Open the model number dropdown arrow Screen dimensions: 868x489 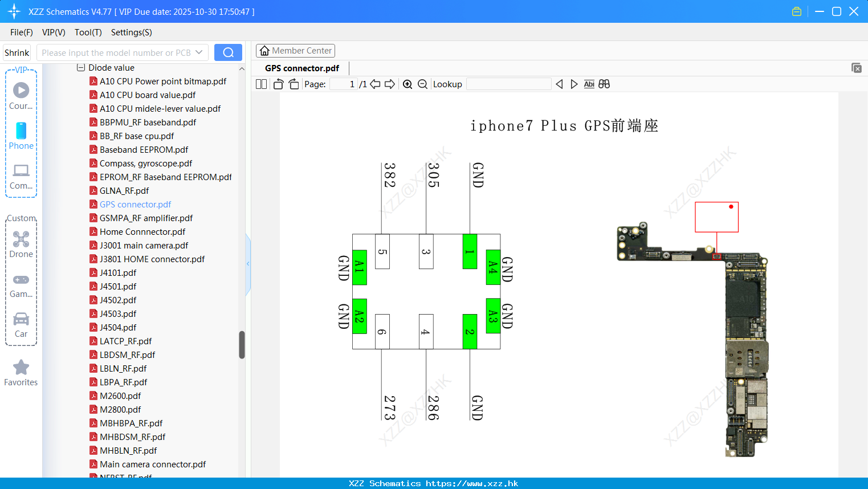pyautogui.click(x=199, y=52)
